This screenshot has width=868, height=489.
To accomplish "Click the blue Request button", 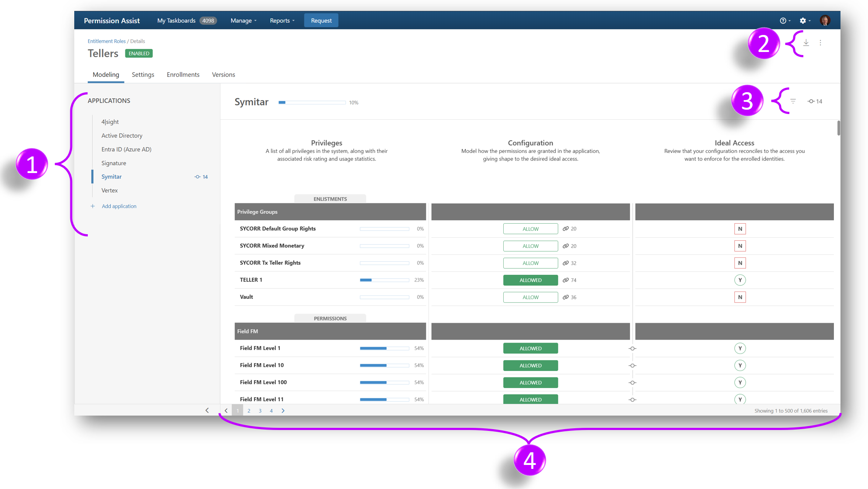I will click(x=321, y=21).
